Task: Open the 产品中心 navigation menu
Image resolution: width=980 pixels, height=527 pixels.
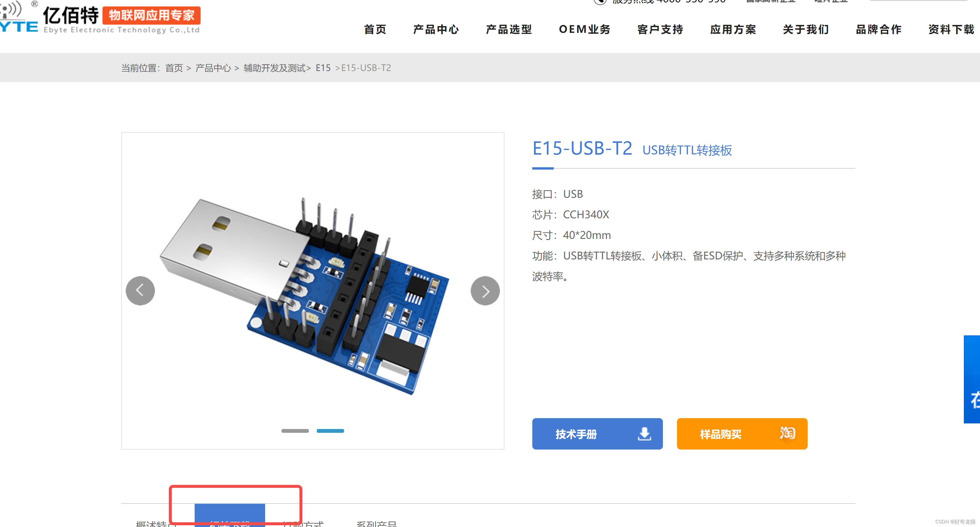Action: point(436,29)
